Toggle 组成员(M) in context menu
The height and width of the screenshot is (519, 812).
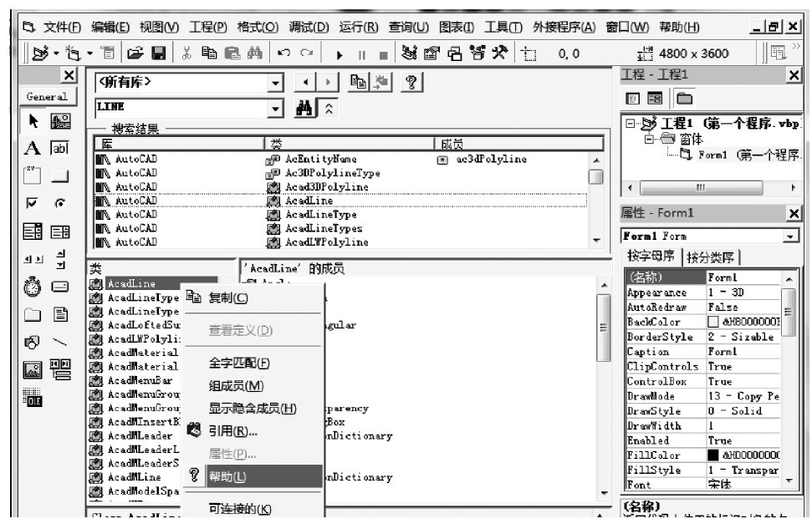[253, 385]
